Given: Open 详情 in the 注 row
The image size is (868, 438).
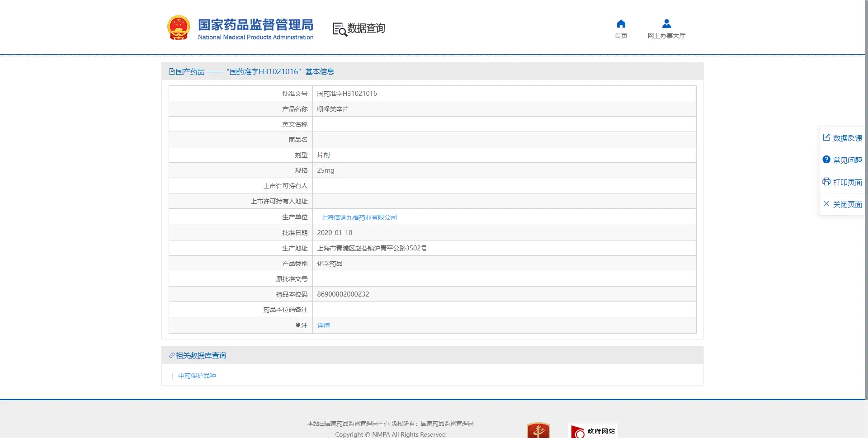Looking at the screenshot, I should click(x=323, y=325).
